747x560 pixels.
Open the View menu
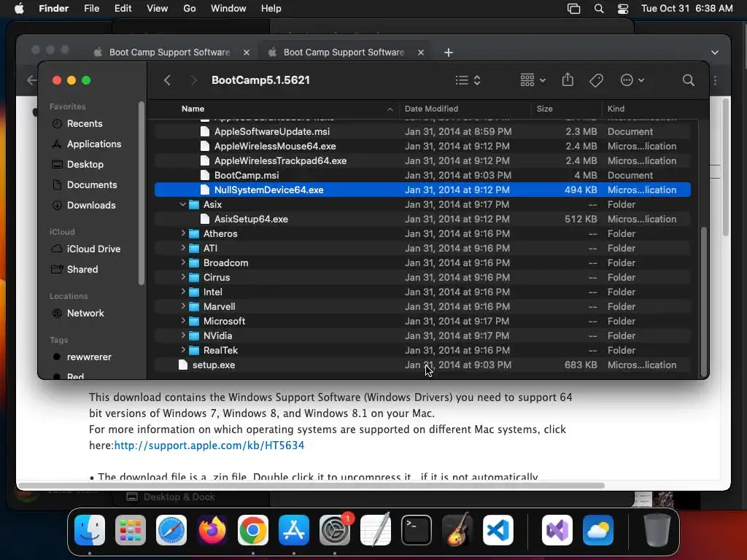click(x=158, y=9)
